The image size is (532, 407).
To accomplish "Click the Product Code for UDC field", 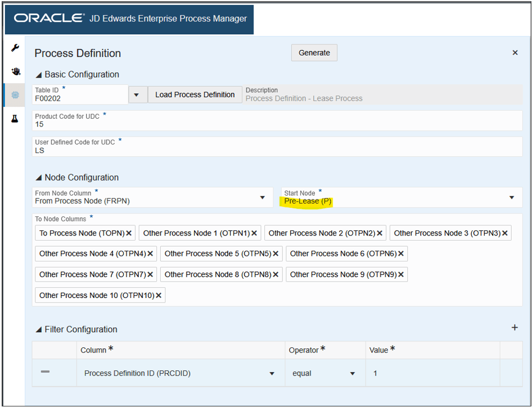I will (x=277, y=120).
